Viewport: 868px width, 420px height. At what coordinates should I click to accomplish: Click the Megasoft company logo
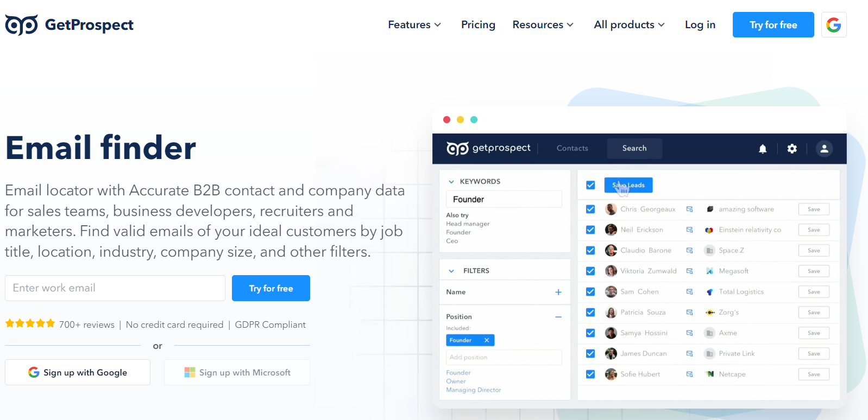point(709,271)
